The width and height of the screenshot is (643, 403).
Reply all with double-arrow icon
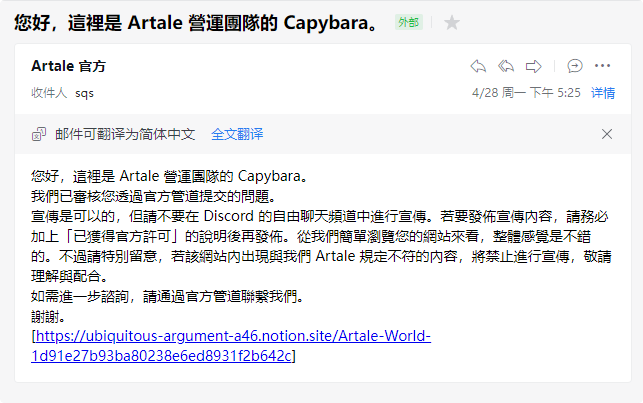[x=506, y=66]
